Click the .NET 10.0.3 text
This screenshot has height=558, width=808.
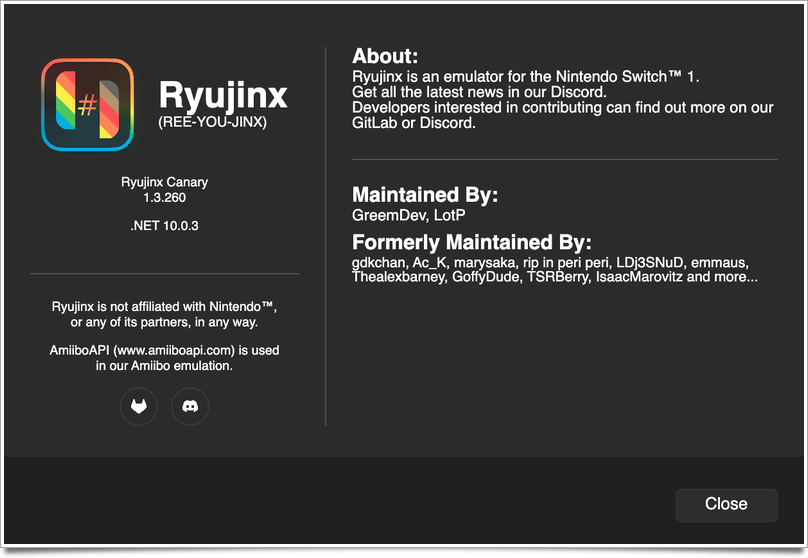pyautogui.click(x=164, y=226)
